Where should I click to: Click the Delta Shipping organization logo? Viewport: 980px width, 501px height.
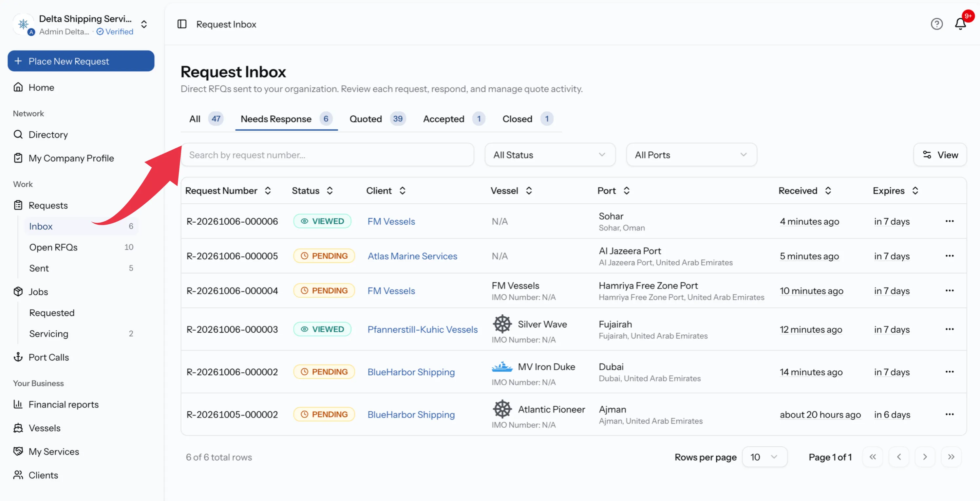tap(23, 24)
